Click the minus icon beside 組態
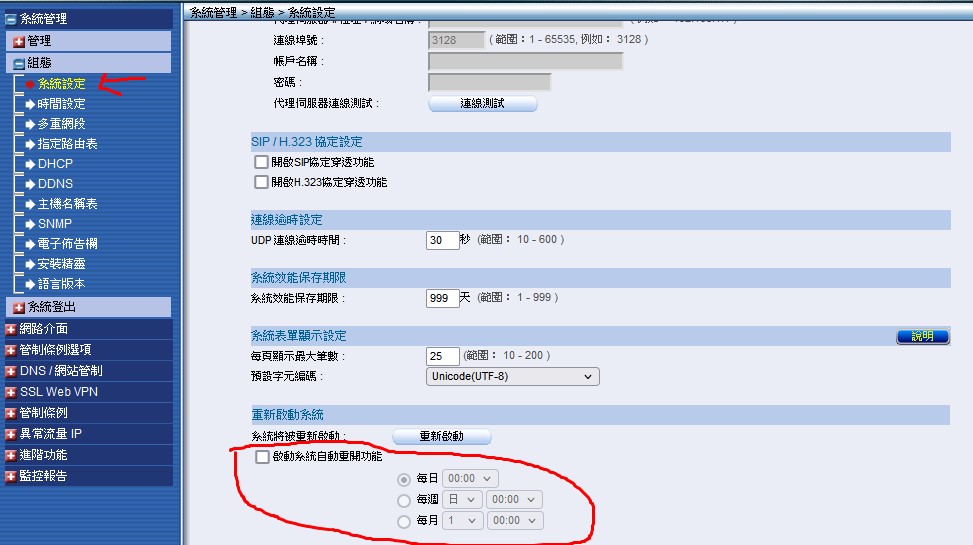 (x=19, y=63)
